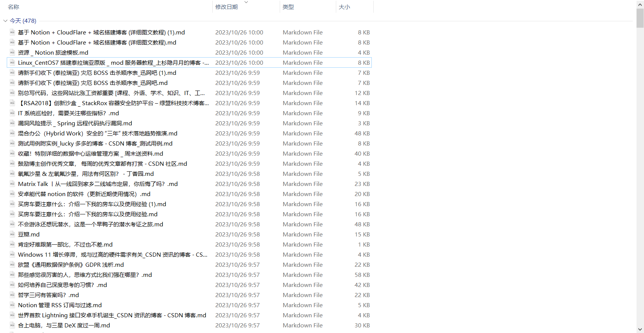This screenshot has width=644, height=333.
Task: Click the icon for IT 系统巡检时，需要关注哪些指标？.md
Action: tap(12, 113)
